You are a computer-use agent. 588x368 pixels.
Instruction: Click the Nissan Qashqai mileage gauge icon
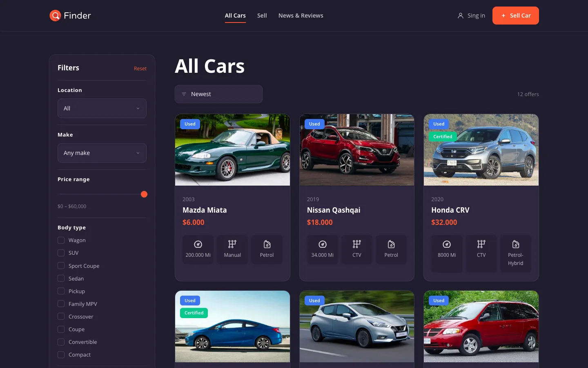323,244
